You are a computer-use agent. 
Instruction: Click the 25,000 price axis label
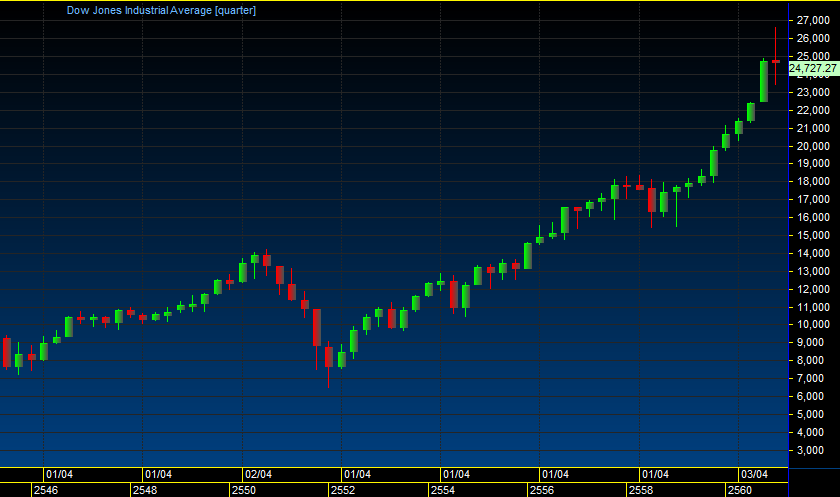(x=813, y=56)
